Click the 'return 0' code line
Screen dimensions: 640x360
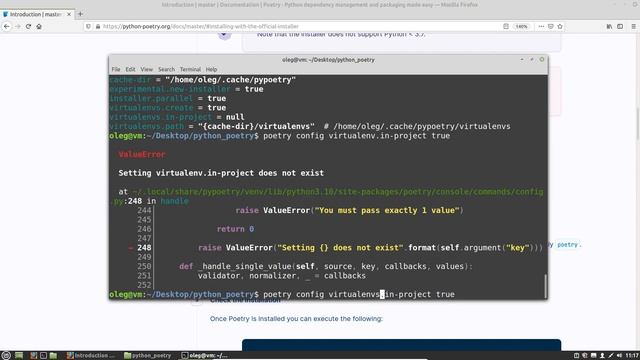235,229
